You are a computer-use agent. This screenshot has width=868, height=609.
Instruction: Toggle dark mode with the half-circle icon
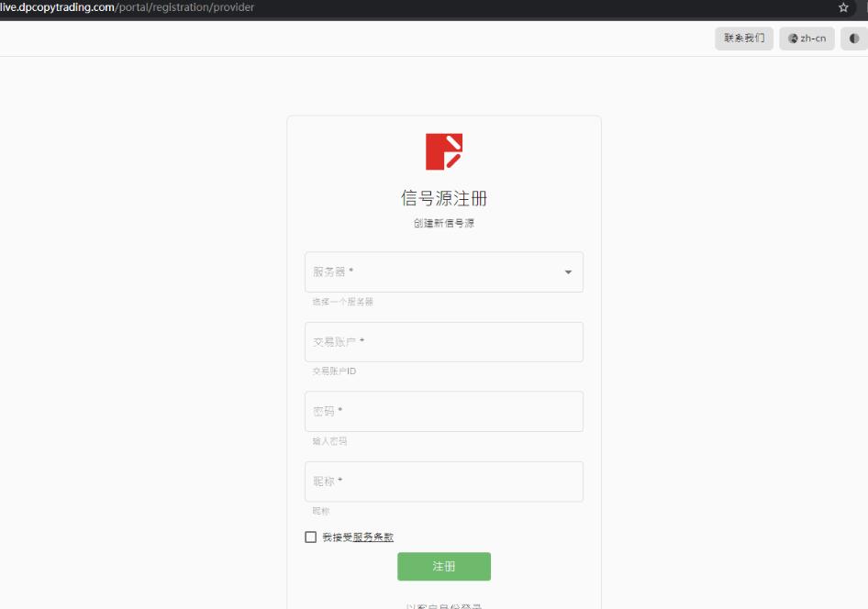[x=854, y=39]
